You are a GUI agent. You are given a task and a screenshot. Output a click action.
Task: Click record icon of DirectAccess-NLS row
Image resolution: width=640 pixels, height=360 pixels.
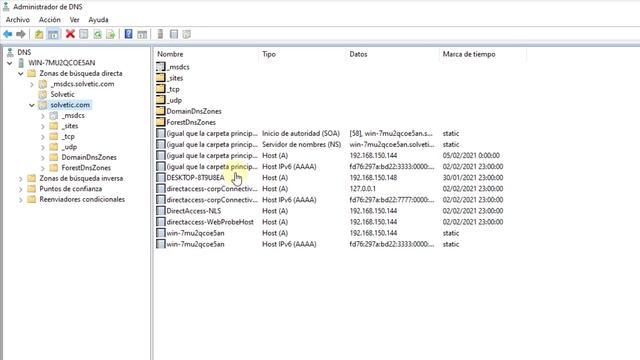161,211
